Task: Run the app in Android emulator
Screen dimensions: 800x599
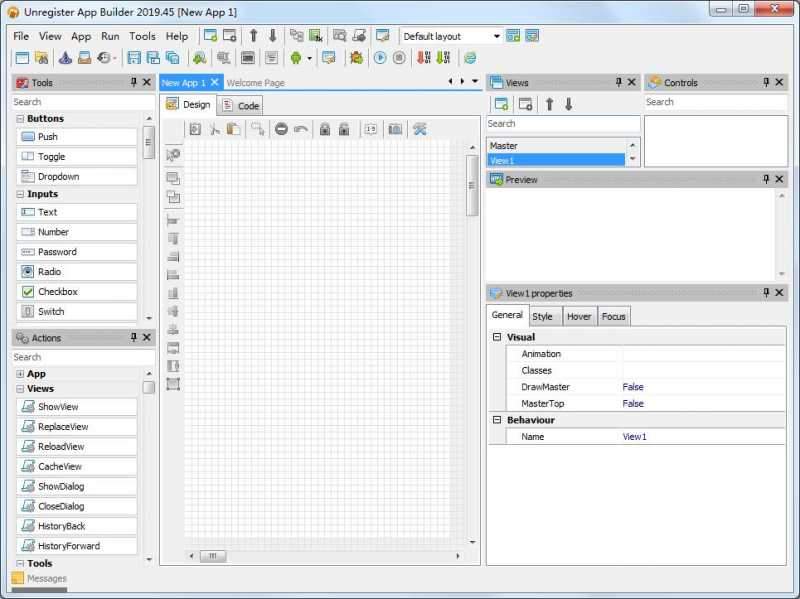Action: click(x=297, y=57)
